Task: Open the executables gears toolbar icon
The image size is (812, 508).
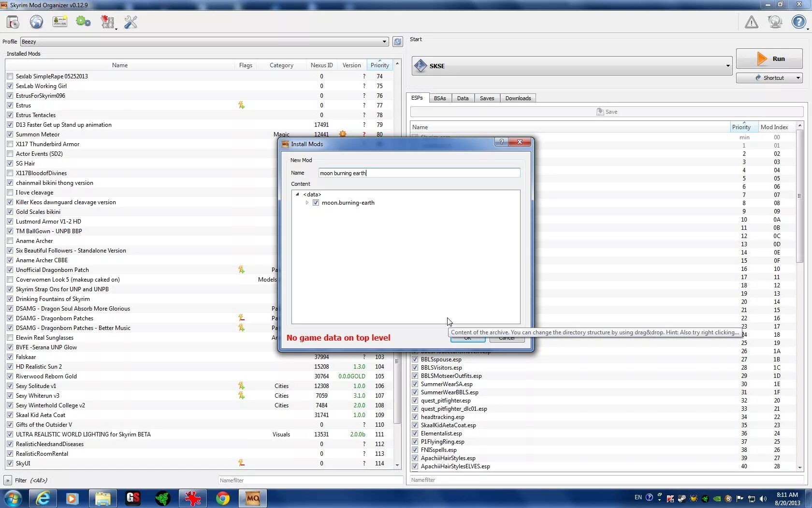Action: click(x=83, y=22)
